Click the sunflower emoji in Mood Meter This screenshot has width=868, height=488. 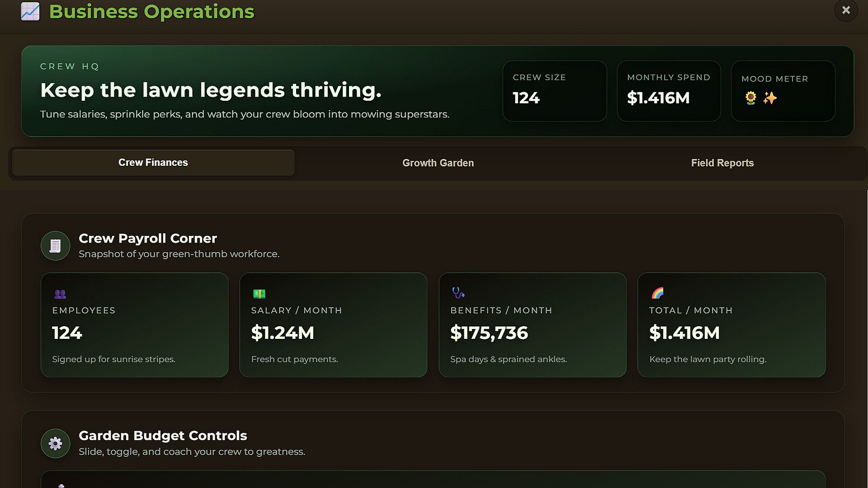tap(750, 98)
